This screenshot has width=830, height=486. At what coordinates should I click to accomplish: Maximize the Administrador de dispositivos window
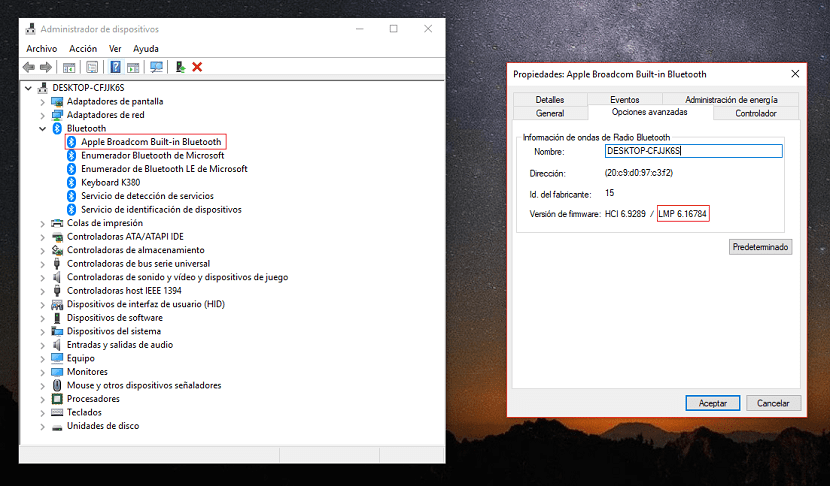[393, 29]
